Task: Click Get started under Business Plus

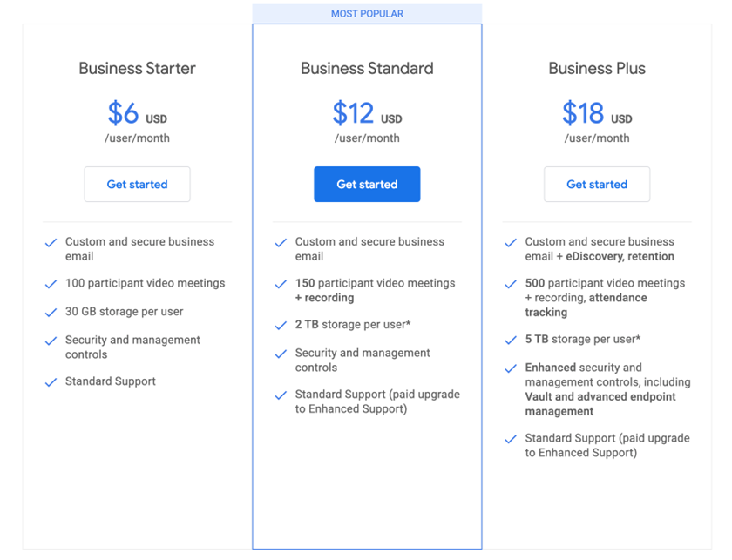Action: 597,185
